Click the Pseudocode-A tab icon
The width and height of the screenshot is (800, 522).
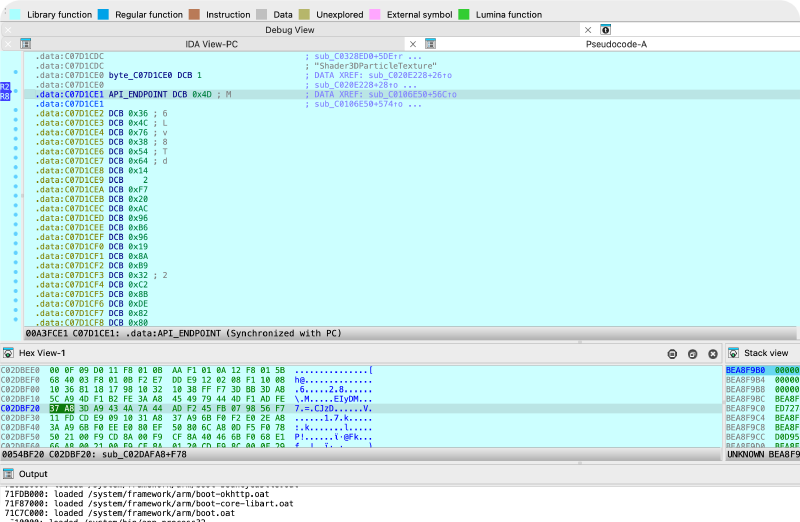(x=429, y=44)
